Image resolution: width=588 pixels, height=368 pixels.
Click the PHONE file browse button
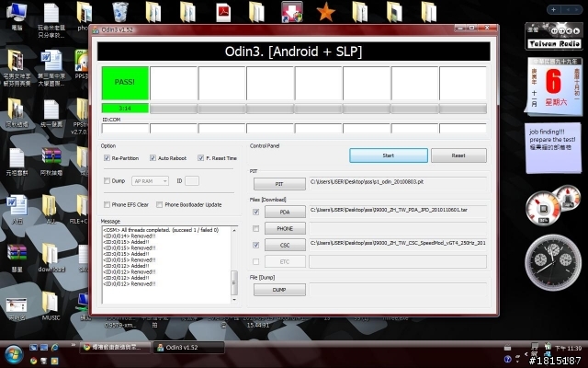[x=285, y=228]
